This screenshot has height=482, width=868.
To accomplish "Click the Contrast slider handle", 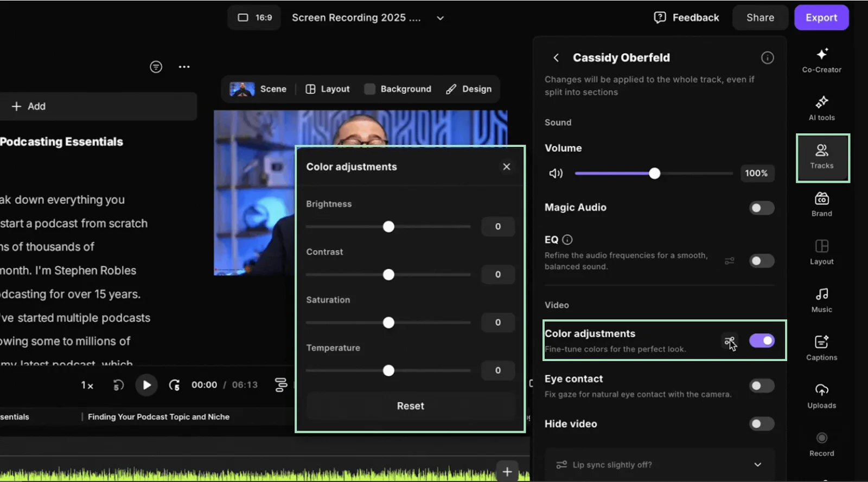I will tap(388, 274).
